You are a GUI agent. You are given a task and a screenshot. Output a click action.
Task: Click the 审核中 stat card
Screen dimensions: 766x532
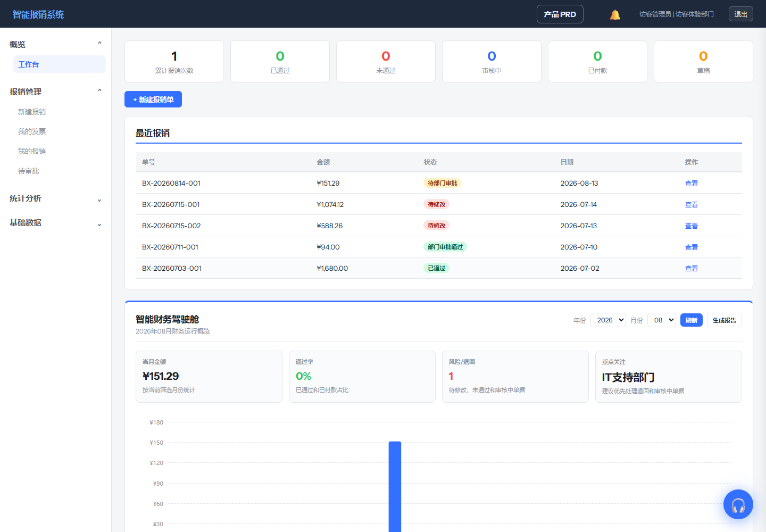click(x=492, y=62)
